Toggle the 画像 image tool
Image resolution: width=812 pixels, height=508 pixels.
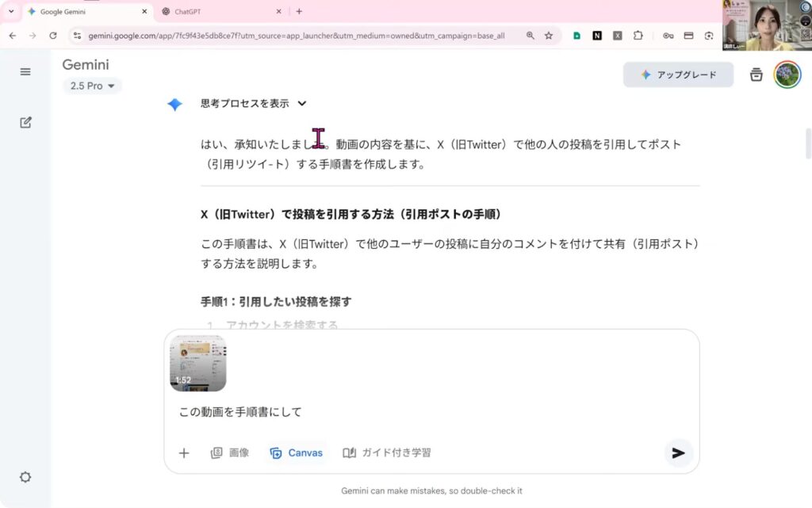(x=230, y=453)
